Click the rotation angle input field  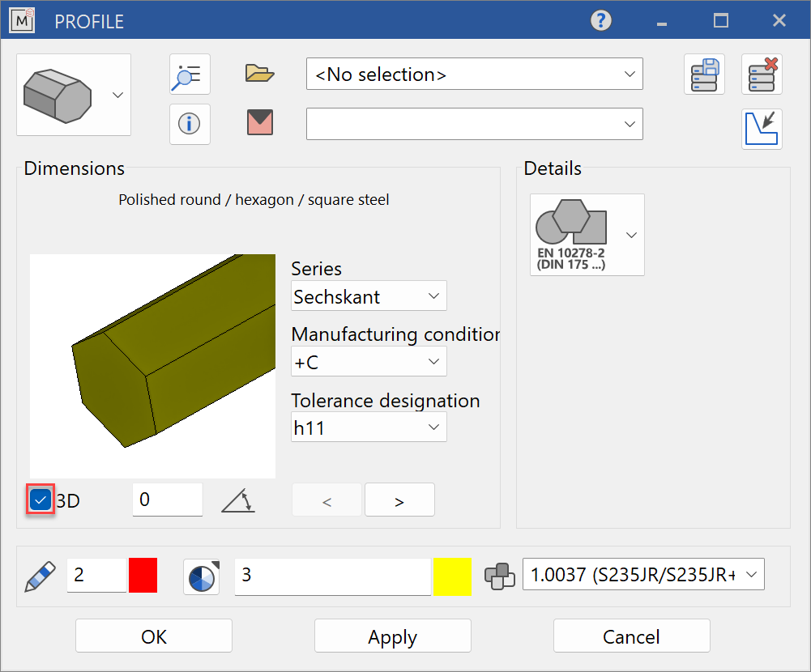[168, 500]
